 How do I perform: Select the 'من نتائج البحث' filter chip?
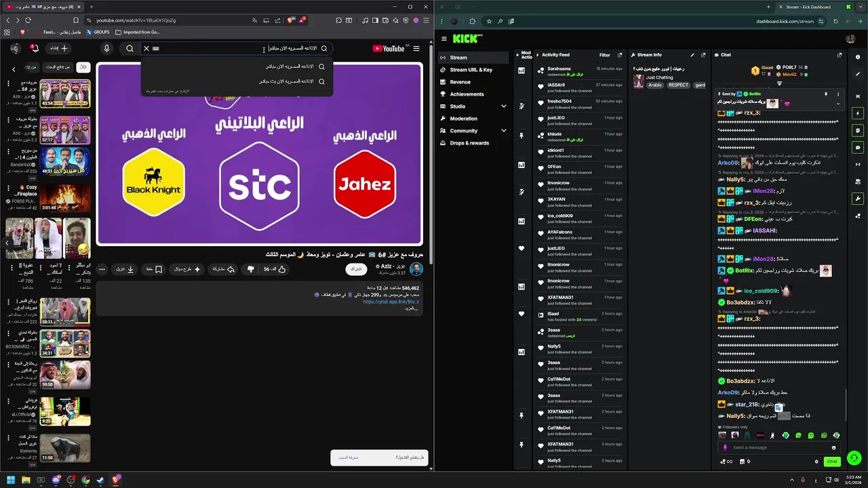(x=60, y=67)
